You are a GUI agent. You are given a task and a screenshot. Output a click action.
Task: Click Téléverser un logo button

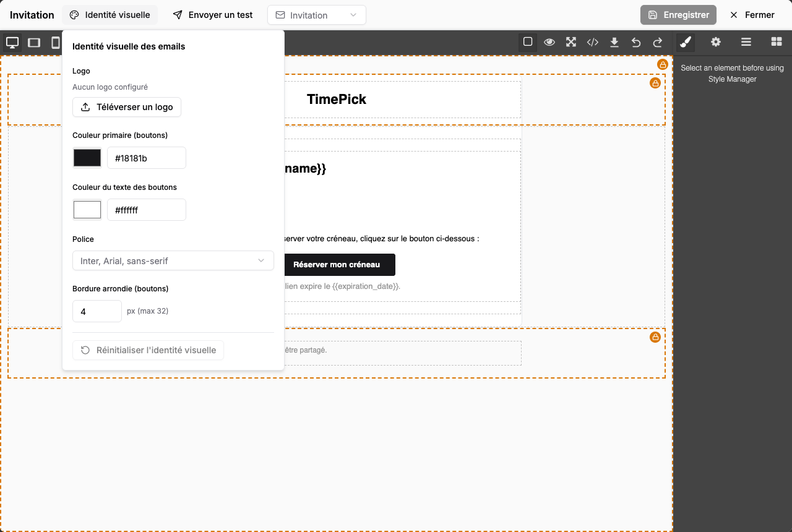(127, 107)
